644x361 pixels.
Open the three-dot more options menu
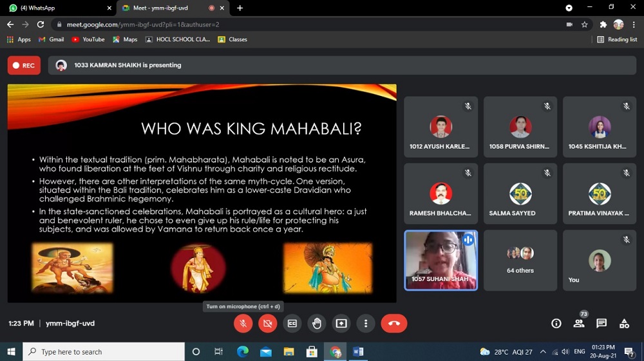366,324
